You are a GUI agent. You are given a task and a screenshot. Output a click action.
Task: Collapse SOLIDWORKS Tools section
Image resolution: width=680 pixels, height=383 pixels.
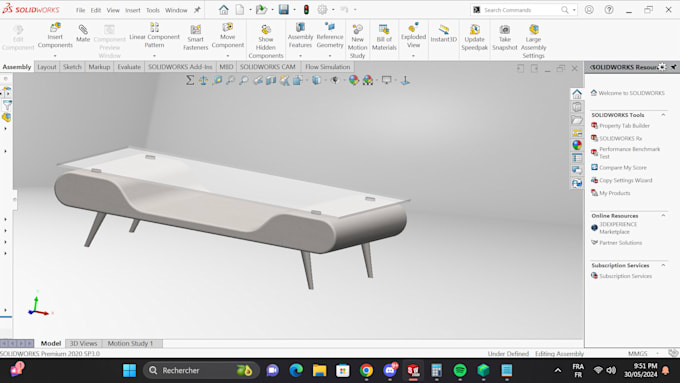(663, 115)
